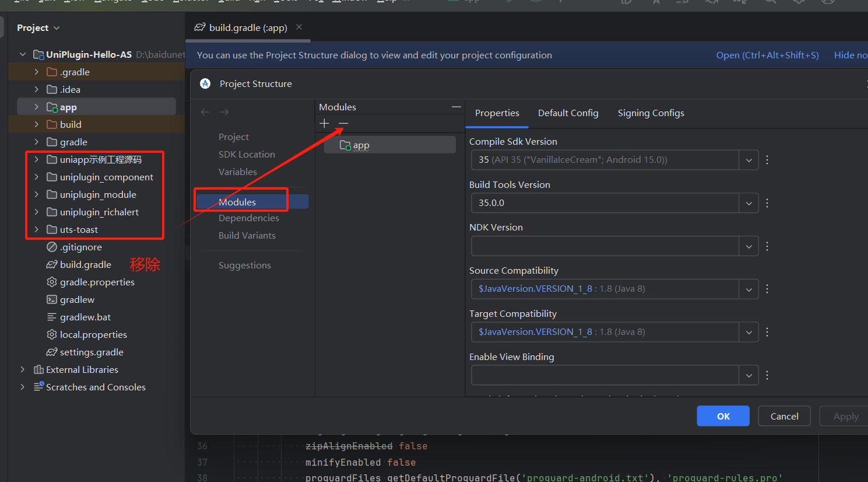Open the Suggestions section
868x482 pixels.
(245, 265)
